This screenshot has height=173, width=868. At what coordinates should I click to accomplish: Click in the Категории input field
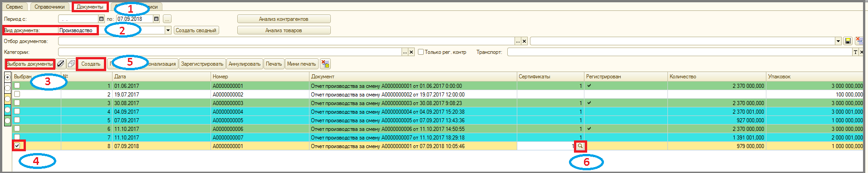pyautogui.click(x=230, y=52)
